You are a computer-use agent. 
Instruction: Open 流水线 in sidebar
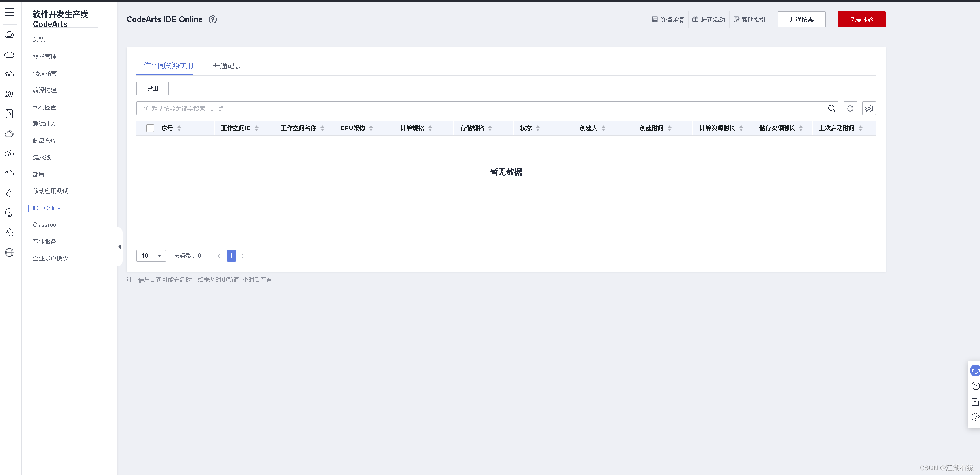click(x=42, y=158)
